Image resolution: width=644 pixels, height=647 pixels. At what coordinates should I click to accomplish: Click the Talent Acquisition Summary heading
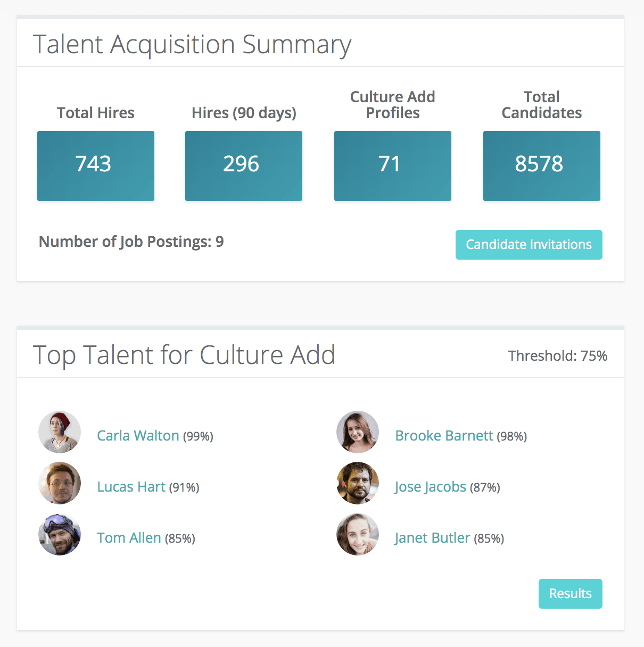click(x=193, y=44)
